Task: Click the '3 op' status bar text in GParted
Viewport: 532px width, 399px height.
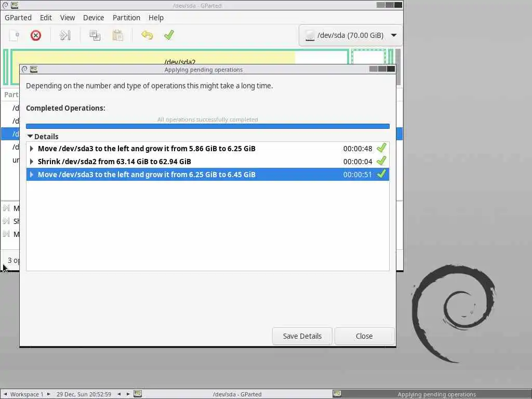Action: click(13, 260)
